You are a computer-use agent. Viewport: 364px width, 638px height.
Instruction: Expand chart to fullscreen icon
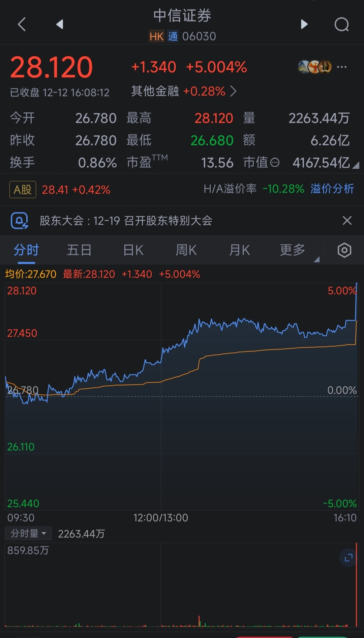(348, 558)
